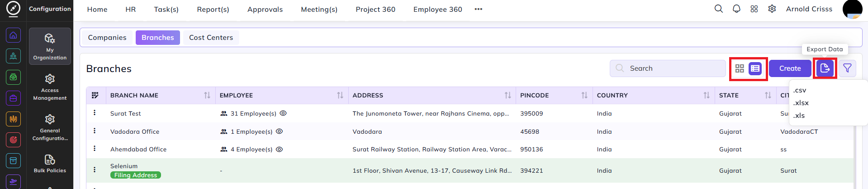Open Approvals menu
Image resolution: width=868 pixels, height=189 pixels.
(x=265, y=9)
